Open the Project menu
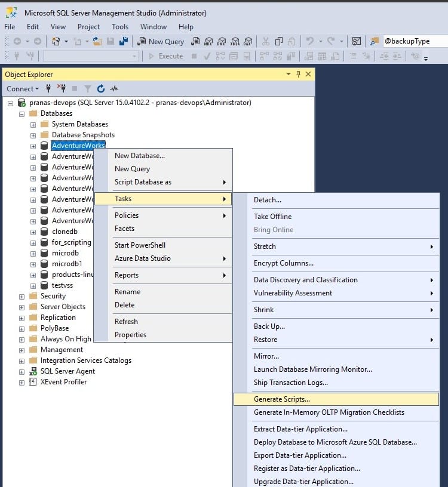This screenshot has width=448, height=487. 88,27
